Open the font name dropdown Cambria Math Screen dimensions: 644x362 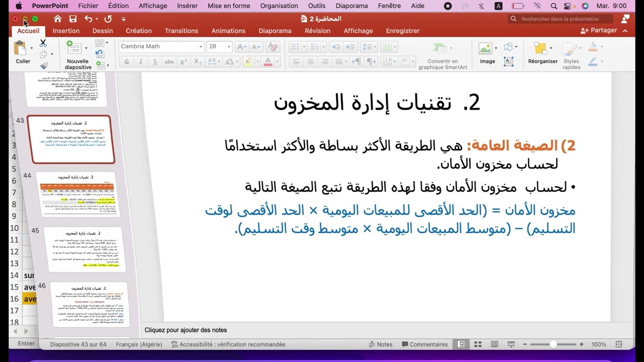pos(201,47)
